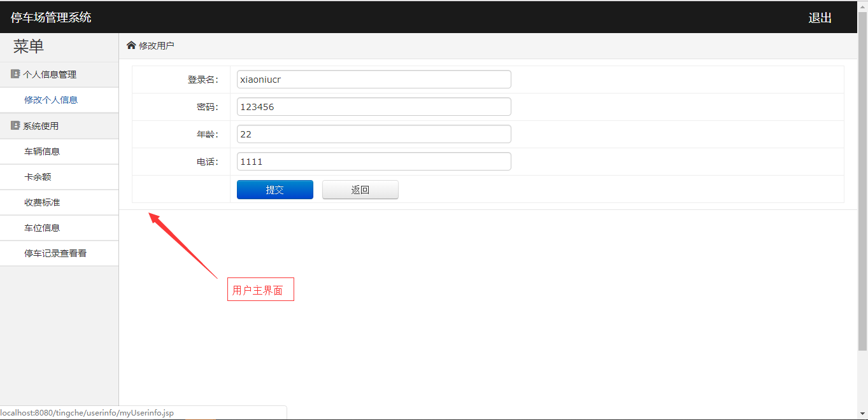Click the 年龄: label
The width and height of the screenshot is (868, 420).
coord(208,134)
